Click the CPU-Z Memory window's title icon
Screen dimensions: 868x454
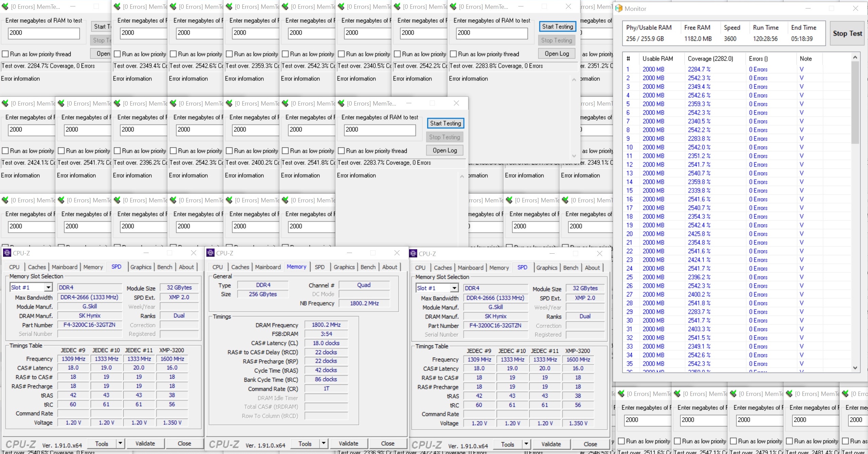point(210,253)
